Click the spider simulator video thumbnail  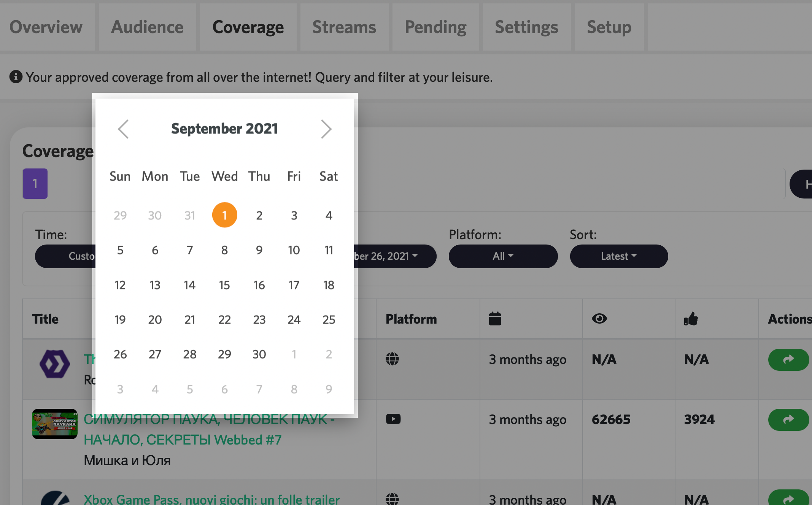click(54, 424)
